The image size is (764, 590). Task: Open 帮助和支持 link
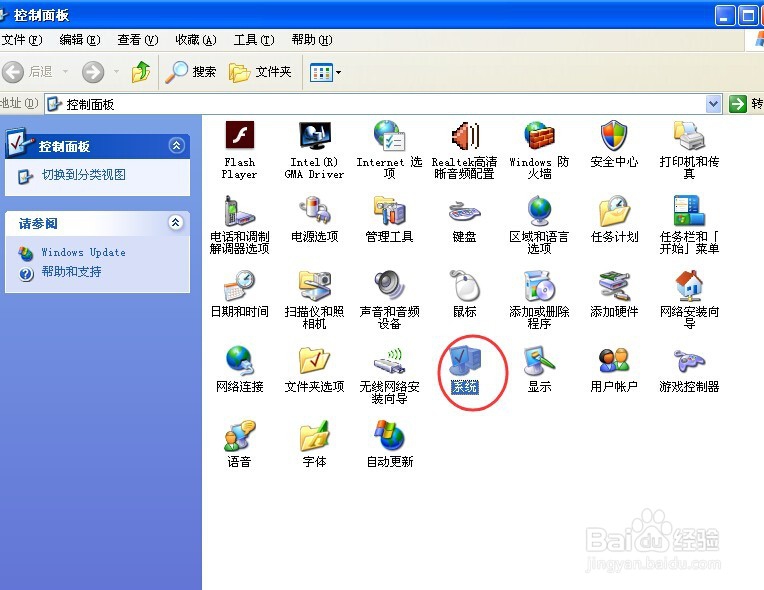(x=71, y=272)
